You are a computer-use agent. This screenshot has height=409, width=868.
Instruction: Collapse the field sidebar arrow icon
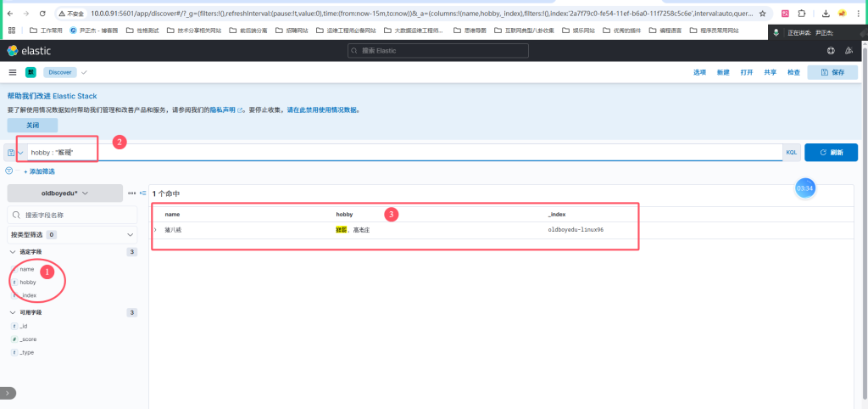pos(142,193)
